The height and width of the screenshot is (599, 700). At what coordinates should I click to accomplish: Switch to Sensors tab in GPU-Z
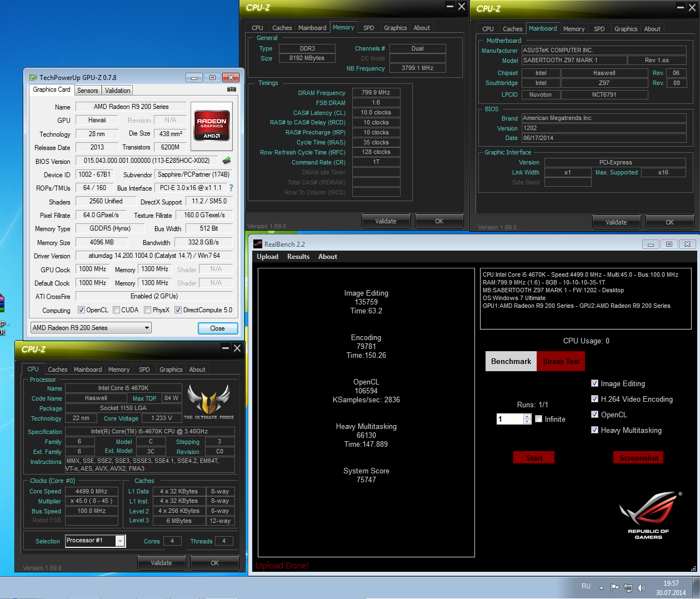click(x=87, y=91)
